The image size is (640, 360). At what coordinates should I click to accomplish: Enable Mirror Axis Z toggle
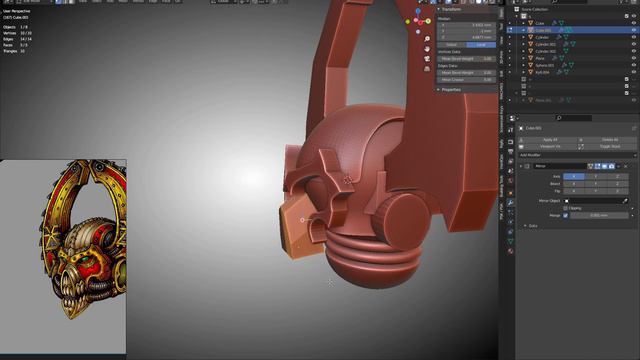point(618,176)
